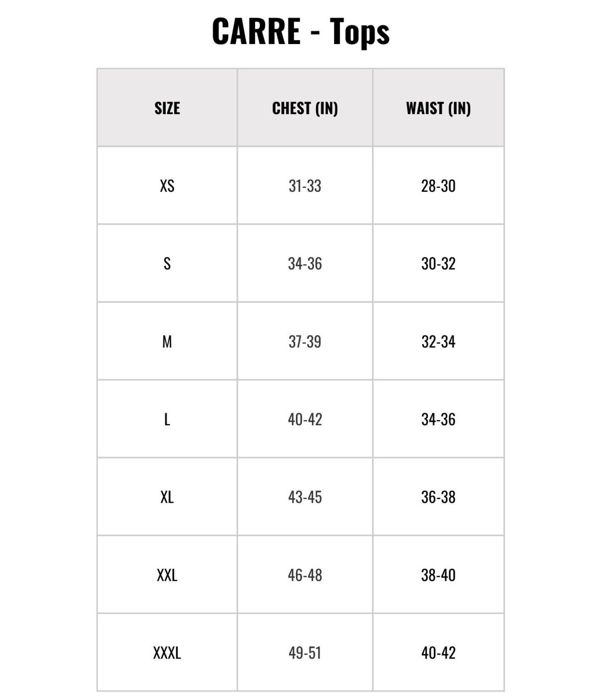
Task: Click the XXL size row label
Action: pyautogui.click(x=167, y=575)
